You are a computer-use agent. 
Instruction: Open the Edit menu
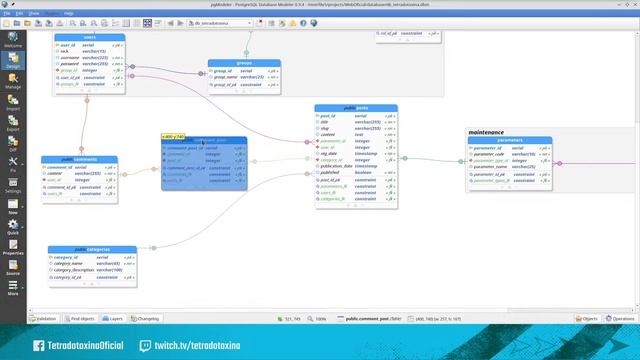19,13
